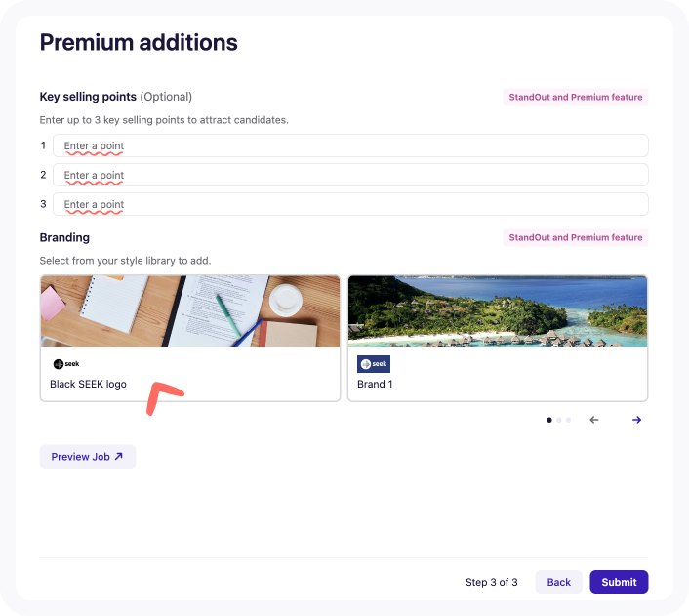Click the next carousel arrow icon
The image size is (689, 616).
(636, 420)
